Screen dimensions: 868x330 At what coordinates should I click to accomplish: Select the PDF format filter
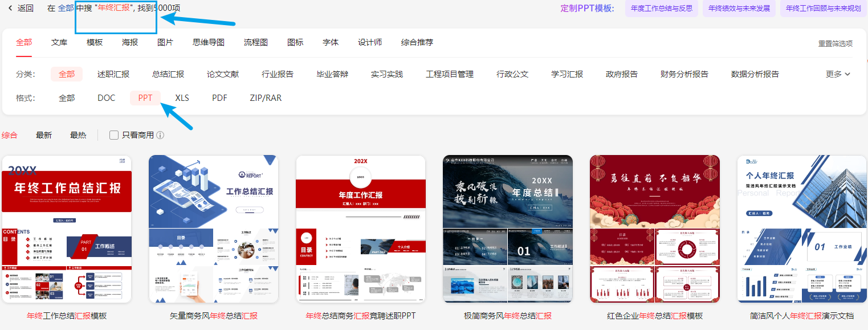click(219, 98)
